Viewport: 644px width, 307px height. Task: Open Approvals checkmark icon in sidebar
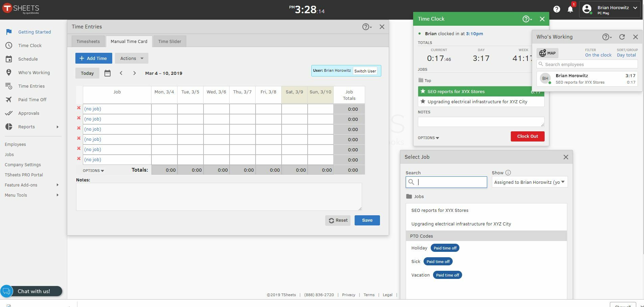(x=9, y=113)
